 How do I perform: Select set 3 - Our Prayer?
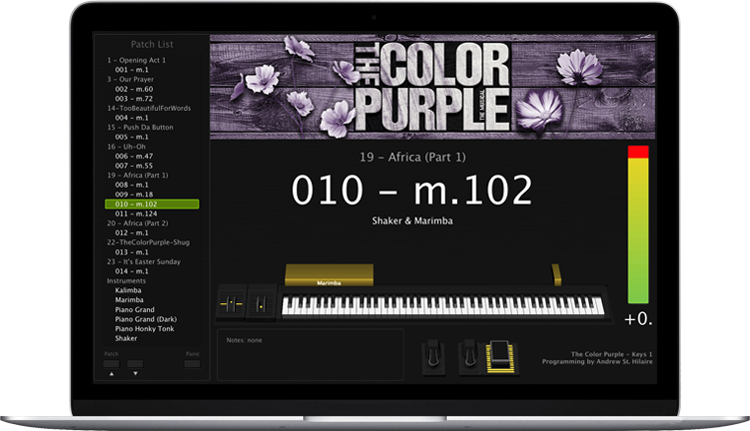(x=131, y=79)
